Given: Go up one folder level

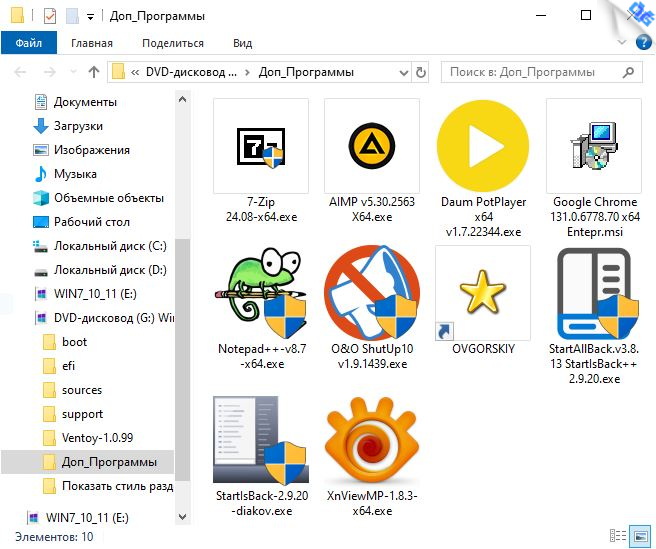Looking at the screenshot, I should click(x=94, y=72).
